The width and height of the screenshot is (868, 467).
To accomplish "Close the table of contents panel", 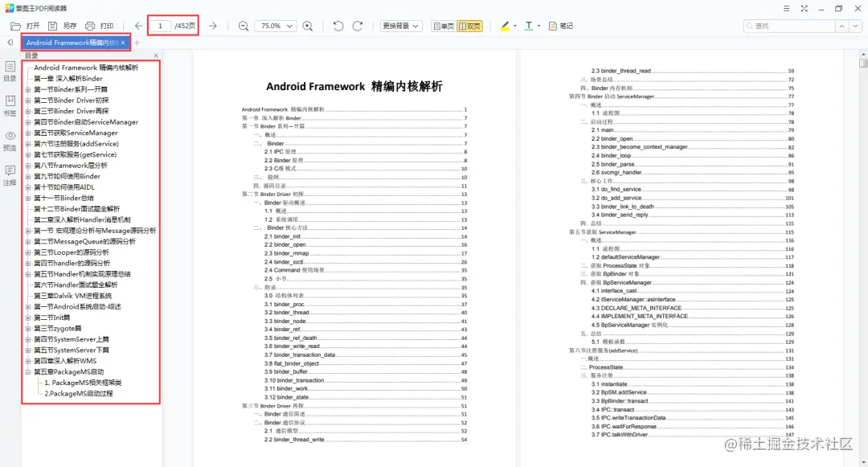I will point(156,55).
